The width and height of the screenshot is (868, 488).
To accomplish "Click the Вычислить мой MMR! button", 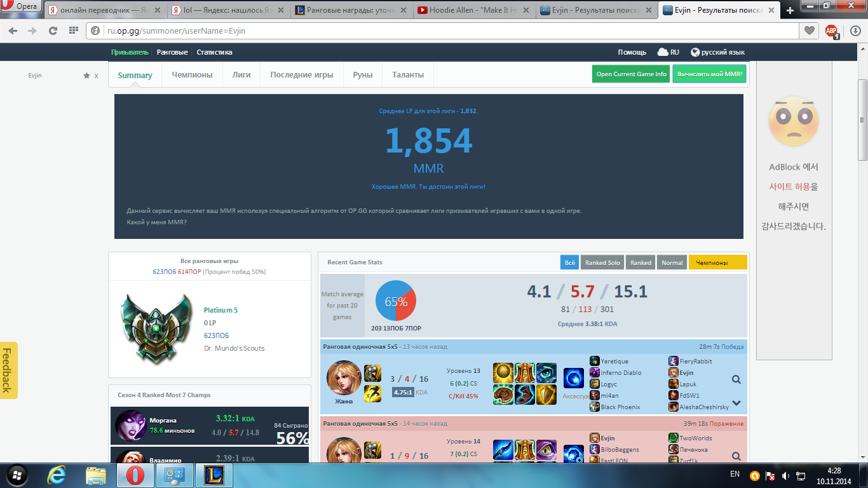I will 709,74.
